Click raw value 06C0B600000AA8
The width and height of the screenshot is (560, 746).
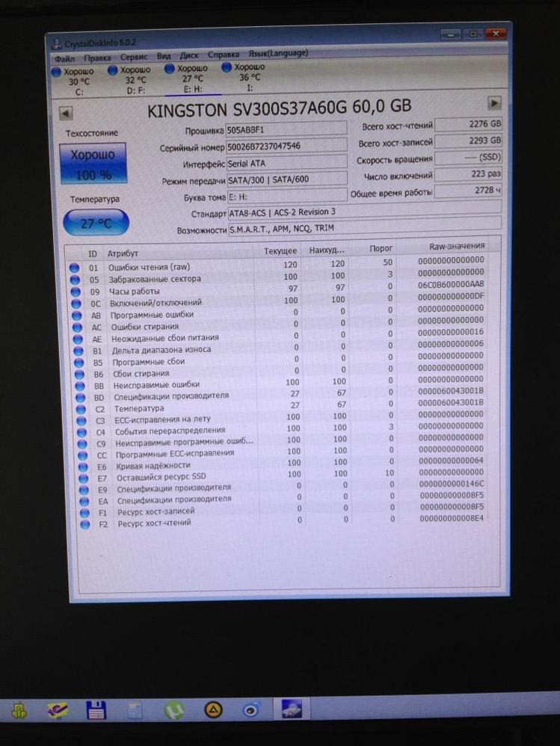pos(451,284)
